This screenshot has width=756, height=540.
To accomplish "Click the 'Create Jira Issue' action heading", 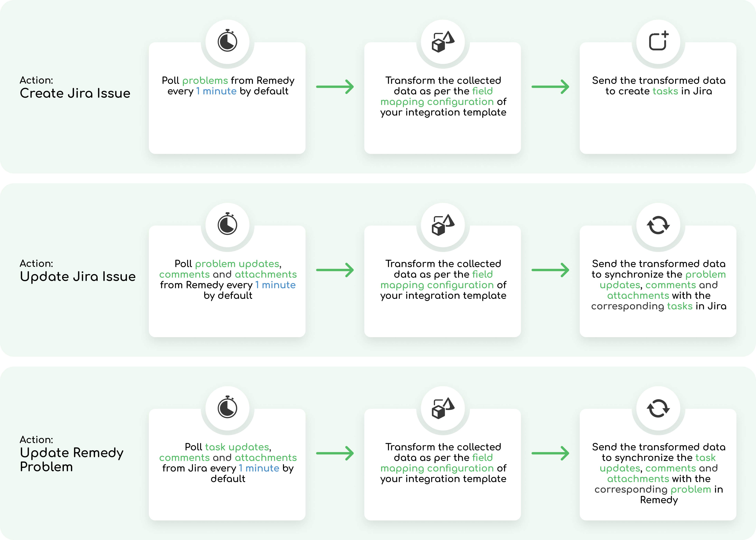I will tap(75, 93).
